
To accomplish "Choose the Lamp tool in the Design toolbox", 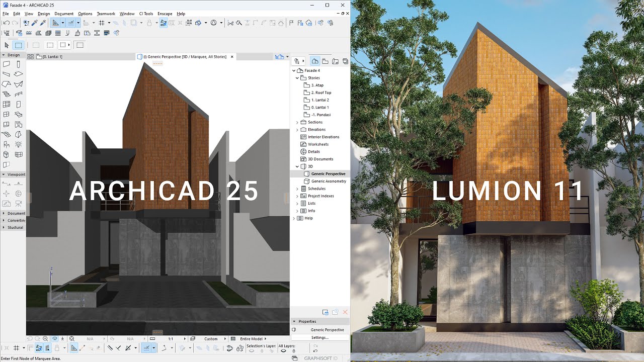I will [19, 145].
